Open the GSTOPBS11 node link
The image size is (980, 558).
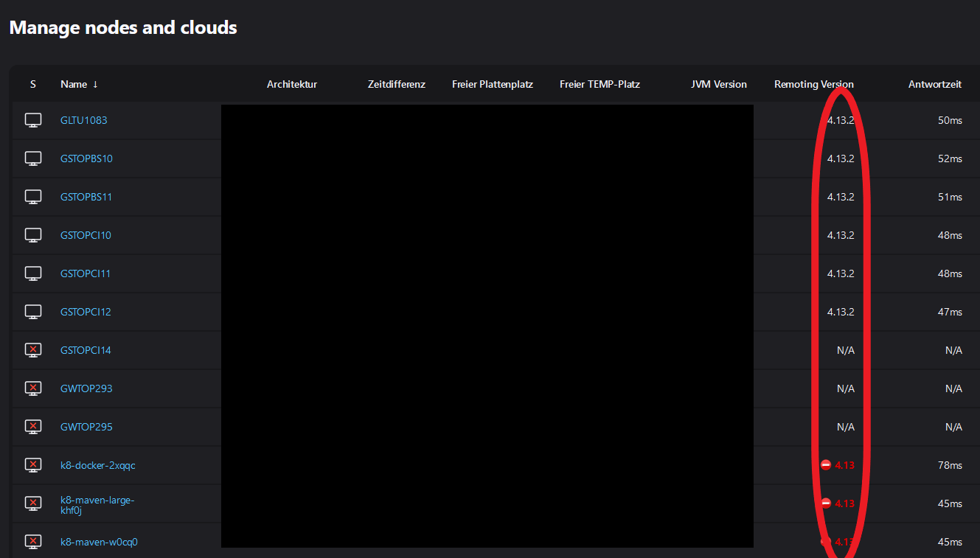click(86, 197)
